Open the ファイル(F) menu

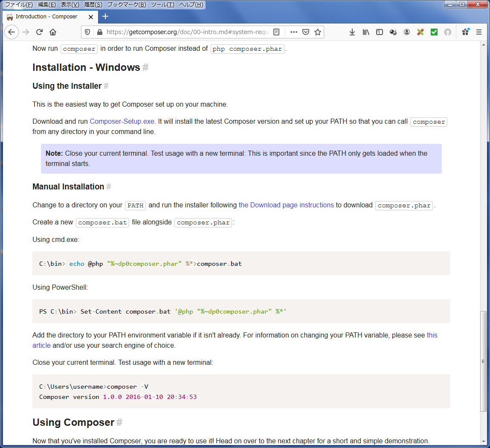click(19, 5)
